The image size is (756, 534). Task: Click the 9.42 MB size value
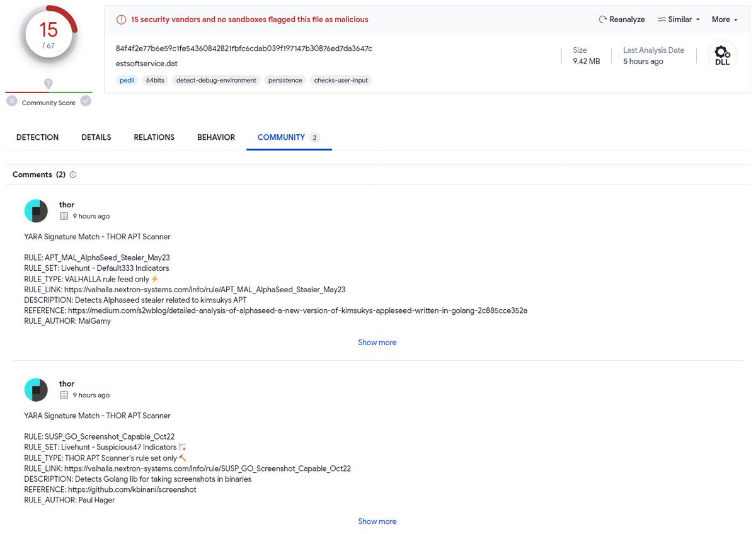click(x=586, y=61)
